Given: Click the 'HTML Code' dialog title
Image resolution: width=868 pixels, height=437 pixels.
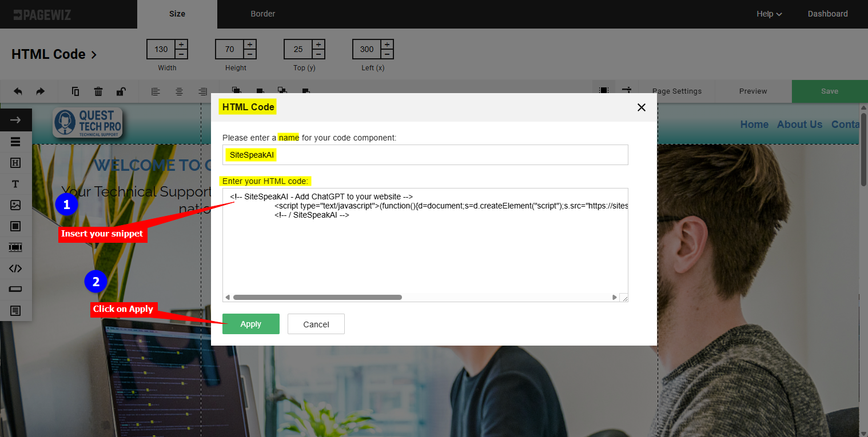Looking at the screenshot, I should click(x=248, y=107).
